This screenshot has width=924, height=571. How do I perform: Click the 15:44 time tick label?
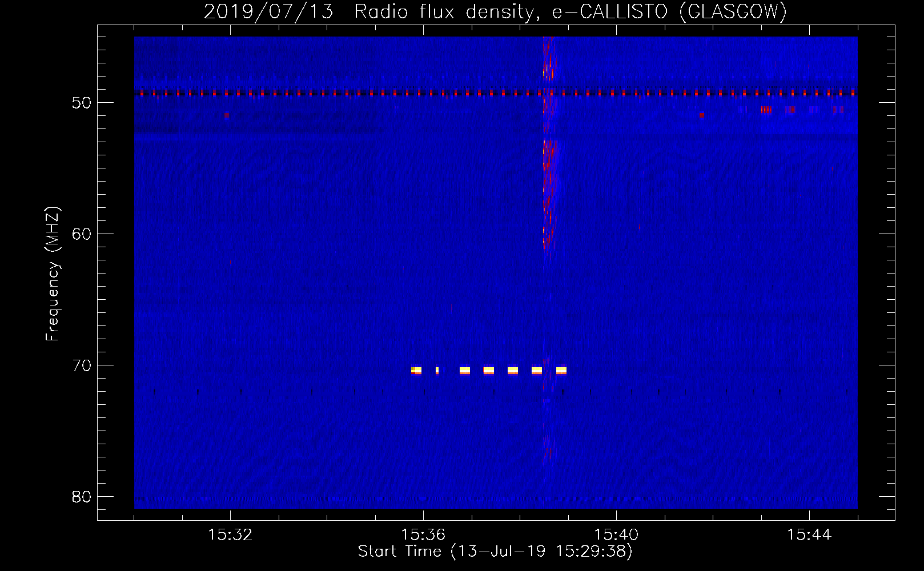pos(809,535)
